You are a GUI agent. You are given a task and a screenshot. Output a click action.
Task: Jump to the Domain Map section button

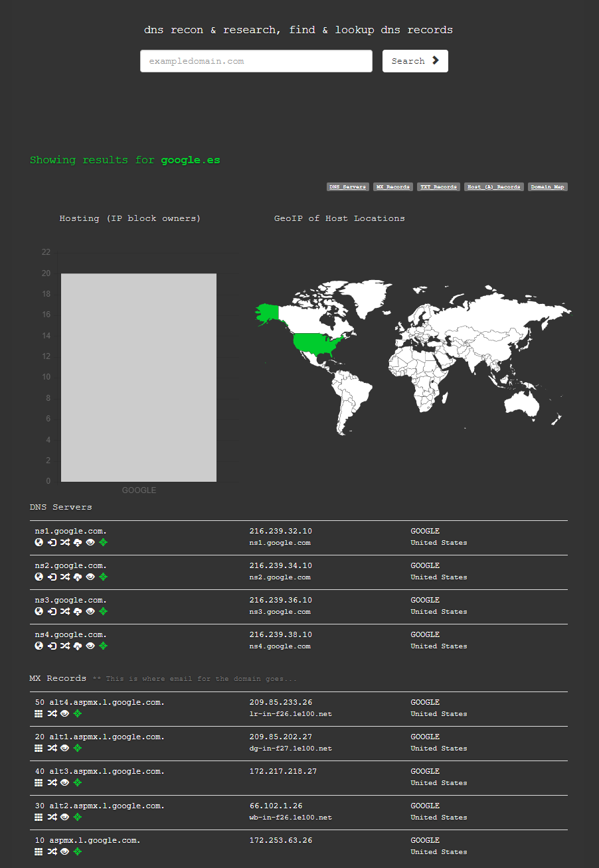[x=548, y=187]
